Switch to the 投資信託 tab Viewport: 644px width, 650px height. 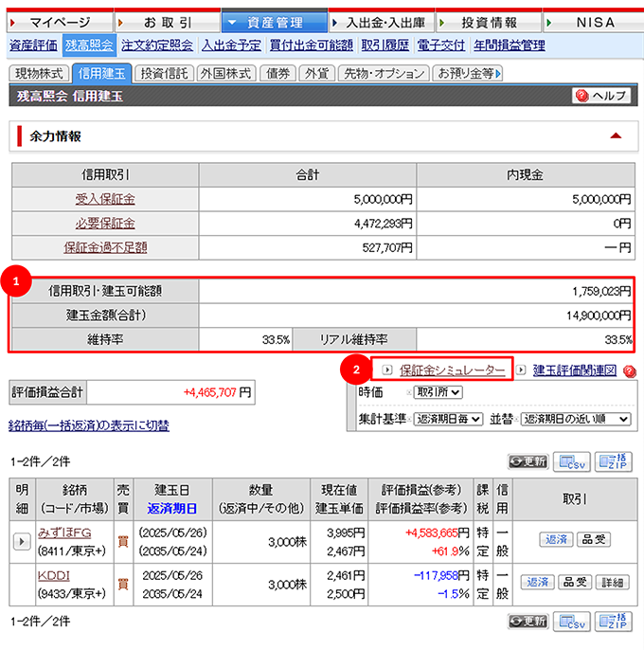[x=163, y=73]
